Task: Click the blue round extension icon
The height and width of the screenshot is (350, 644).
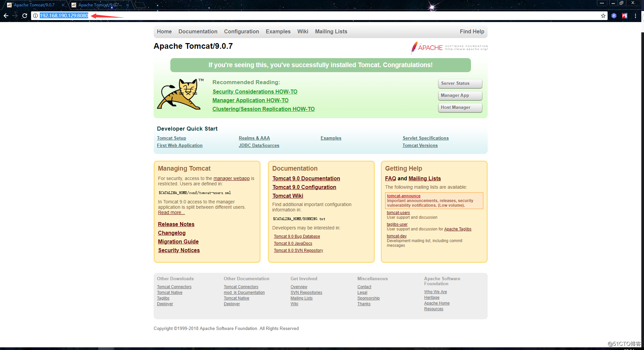Action: coord(614,16)
